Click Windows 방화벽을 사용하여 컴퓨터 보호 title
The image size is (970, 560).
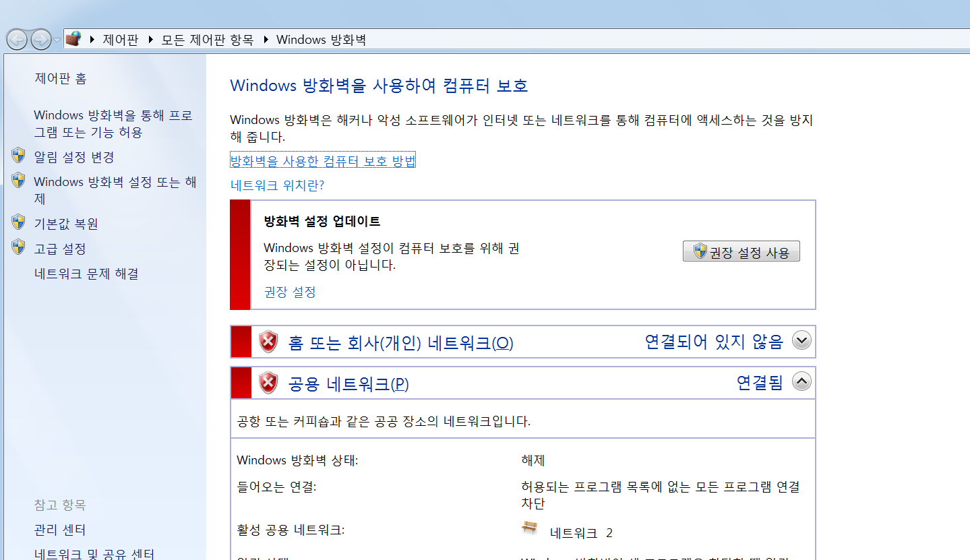point(379,86)
